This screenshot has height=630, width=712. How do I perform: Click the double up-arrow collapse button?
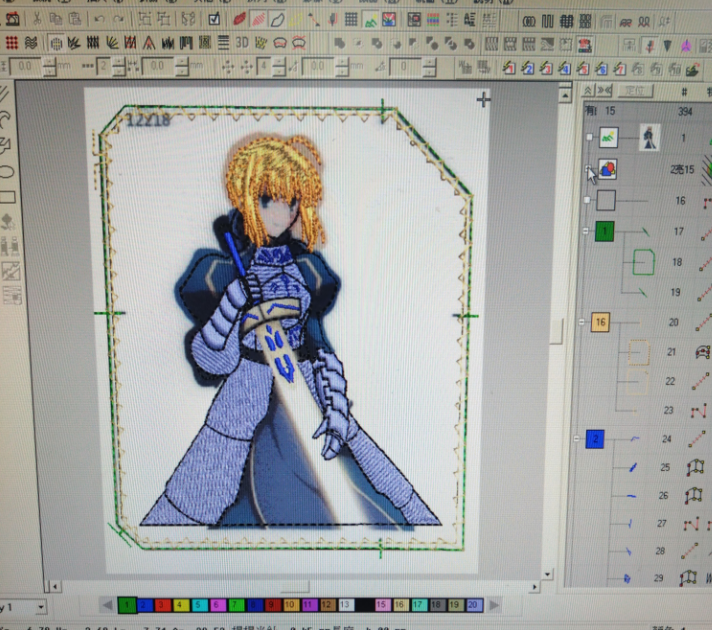pos(588,90)
